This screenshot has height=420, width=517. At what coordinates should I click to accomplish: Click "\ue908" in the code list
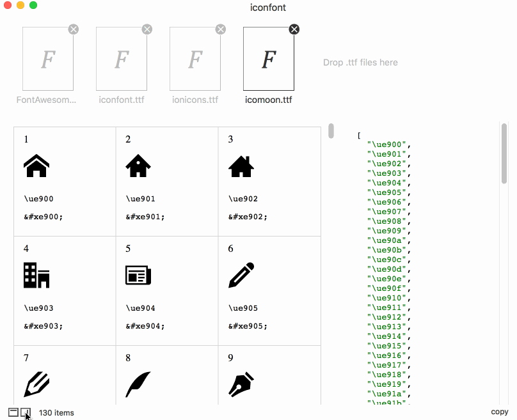point(386,221)
